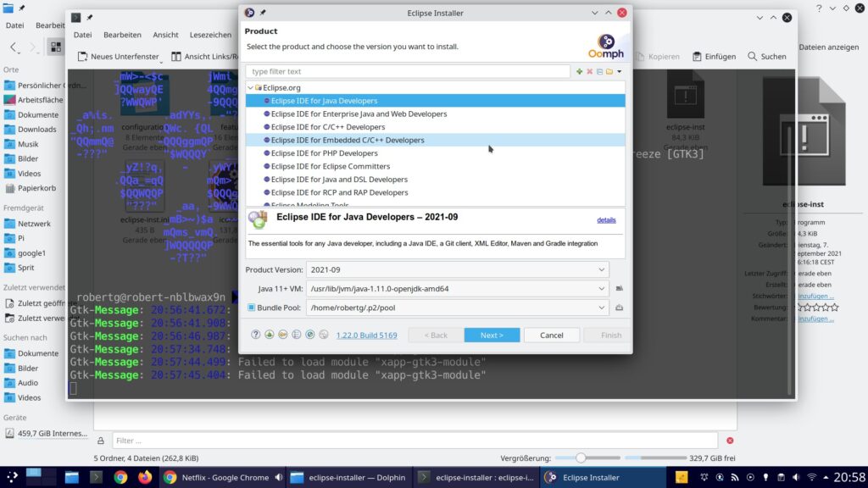Open Netzwerk in Dolphin's sidebar
This screenshot has height=488, width=868.
coord(34,224)
